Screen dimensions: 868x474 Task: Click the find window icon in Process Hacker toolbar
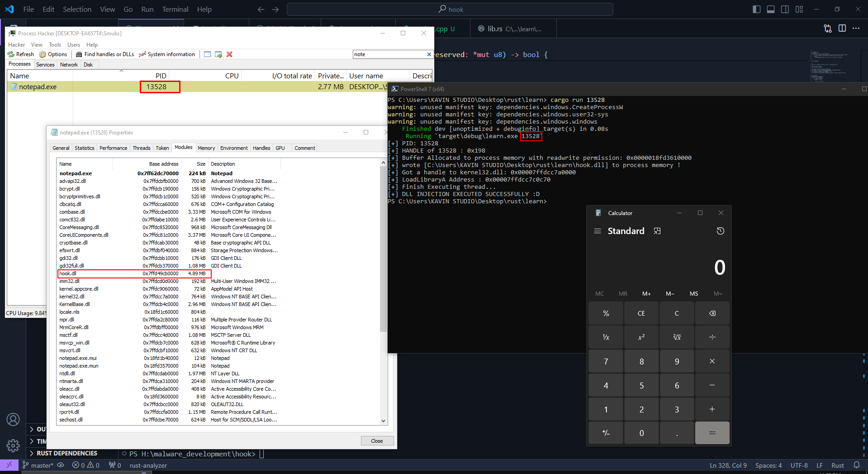pyautogui.click(x=207, y=54)
